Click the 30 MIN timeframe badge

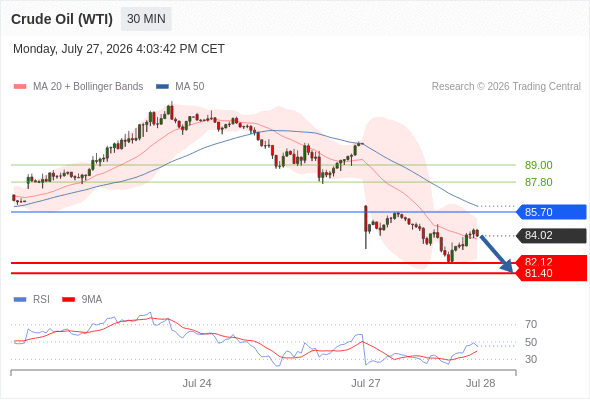146,19
